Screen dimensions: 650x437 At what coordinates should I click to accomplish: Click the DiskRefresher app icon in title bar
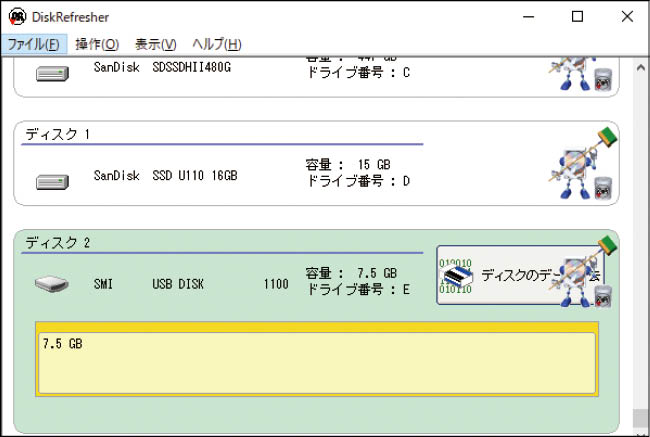pos(14,16)
